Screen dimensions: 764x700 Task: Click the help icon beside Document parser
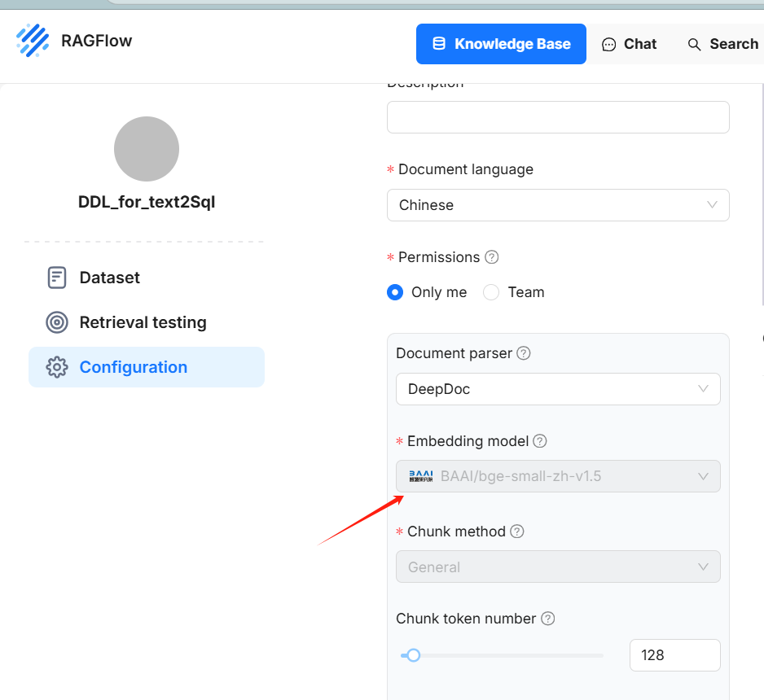pos(524,353)
